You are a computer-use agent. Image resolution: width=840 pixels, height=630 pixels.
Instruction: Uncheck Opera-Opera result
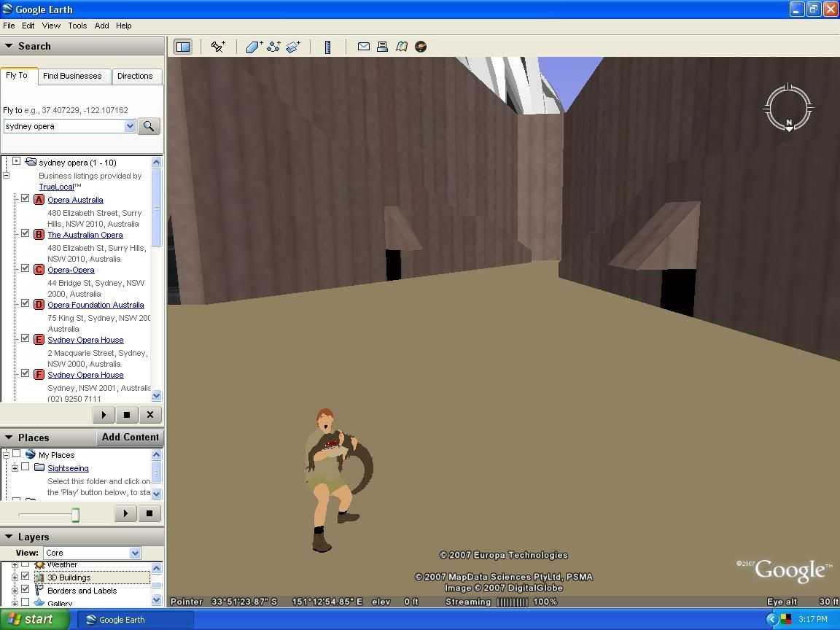[x=26, y=268]
